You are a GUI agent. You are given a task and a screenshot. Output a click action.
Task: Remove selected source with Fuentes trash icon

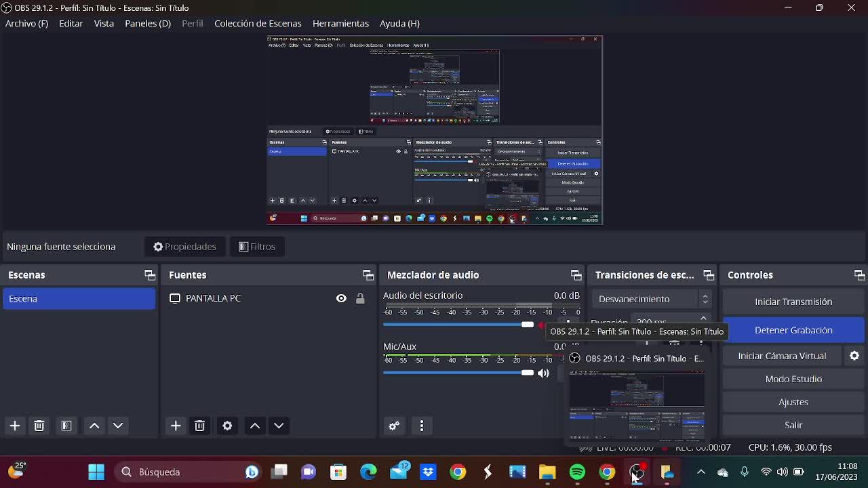pos(199,426)
